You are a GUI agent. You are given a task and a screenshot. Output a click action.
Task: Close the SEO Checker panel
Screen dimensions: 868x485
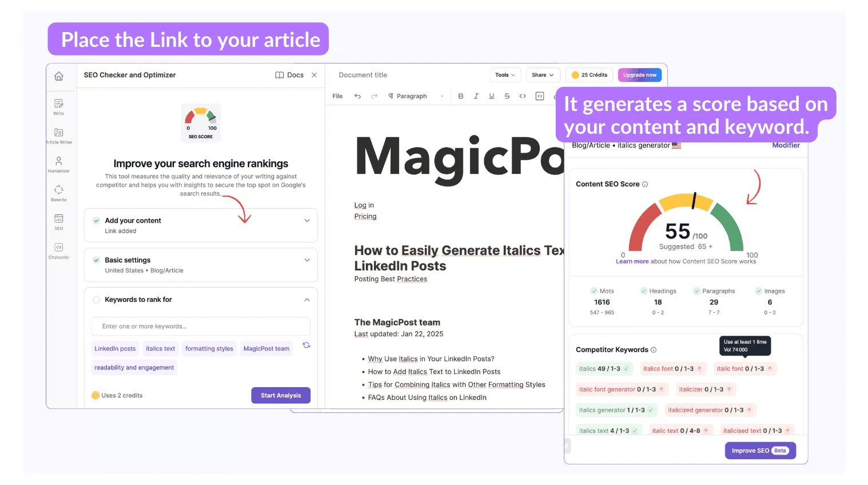click(x=314, y=75)
